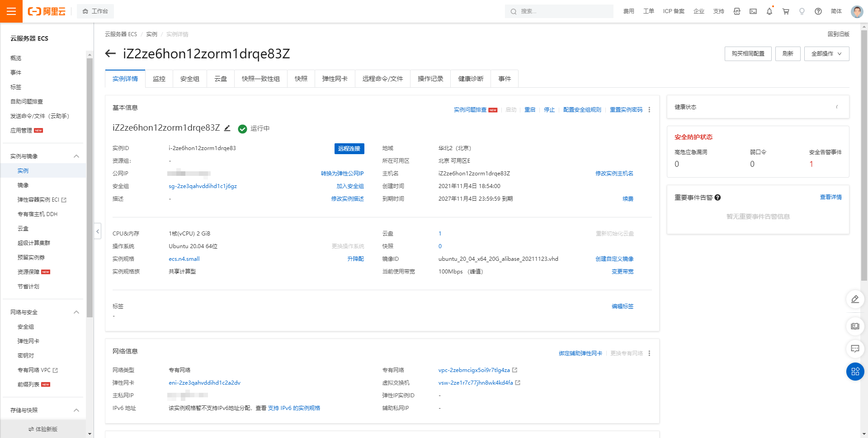Go back with the arrow next to the instance name
This screenshot has width=868, height=438.
(110, 53)
